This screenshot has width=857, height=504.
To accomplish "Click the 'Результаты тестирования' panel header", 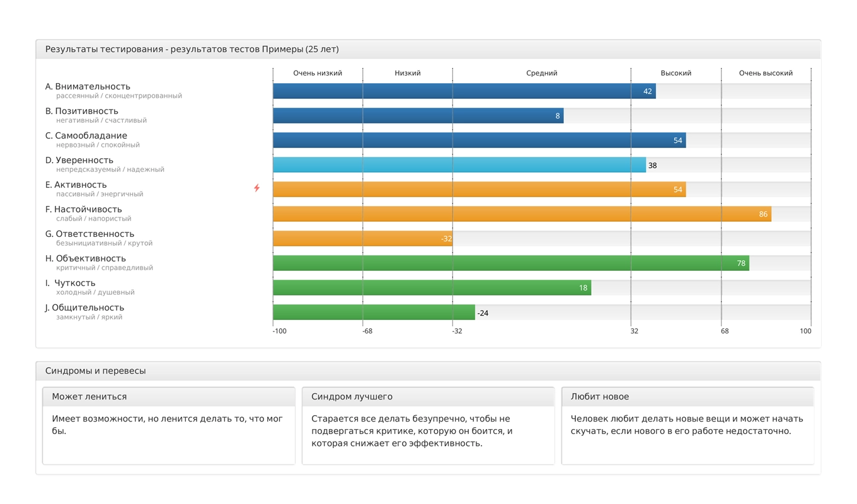I will (192, 49).
